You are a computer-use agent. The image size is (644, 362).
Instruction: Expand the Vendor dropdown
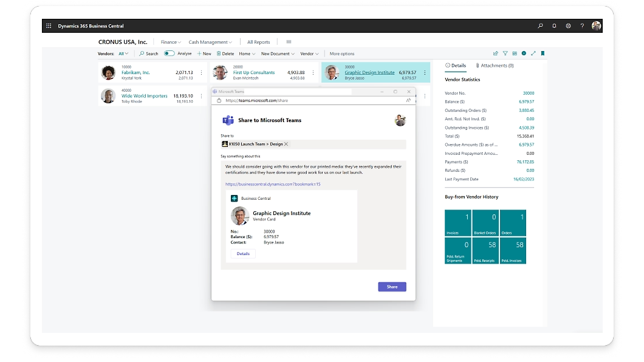pos(309,54)
